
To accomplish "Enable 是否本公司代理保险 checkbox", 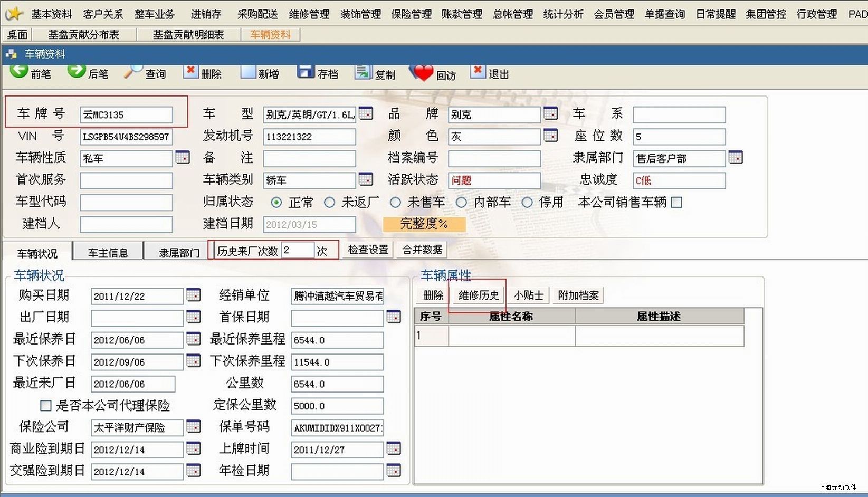I will (x=46, y=406).
